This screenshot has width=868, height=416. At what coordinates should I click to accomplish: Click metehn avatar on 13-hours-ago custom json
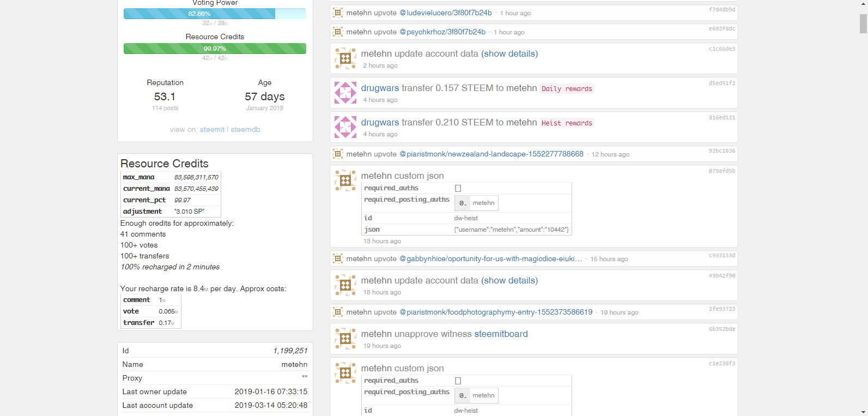click(345, 180)
